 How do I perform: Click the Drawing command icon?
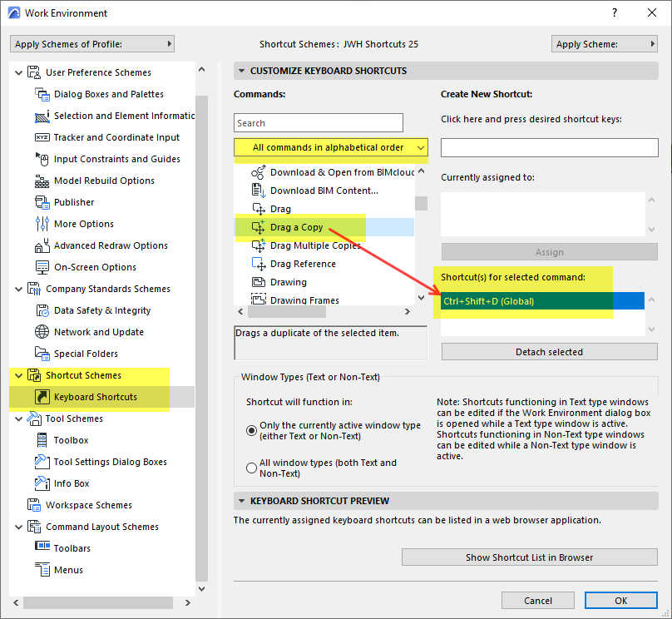point(259,282)
